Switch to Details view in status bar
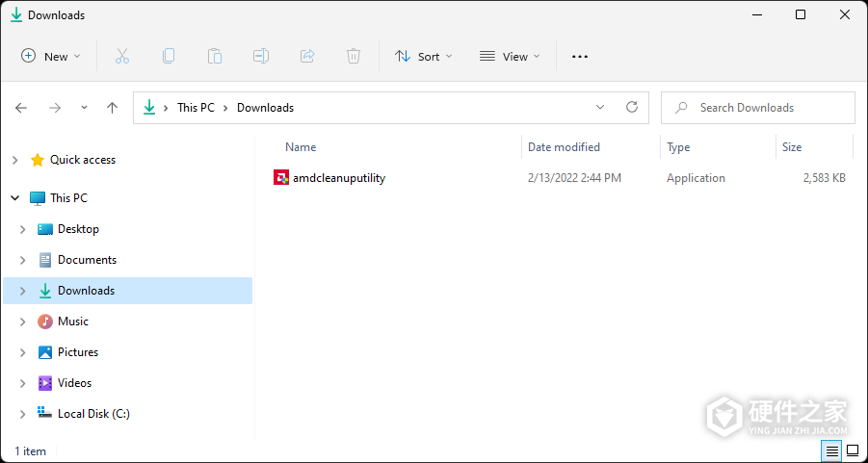This screenshot has width=868, height=463. [x=832, y=451]
